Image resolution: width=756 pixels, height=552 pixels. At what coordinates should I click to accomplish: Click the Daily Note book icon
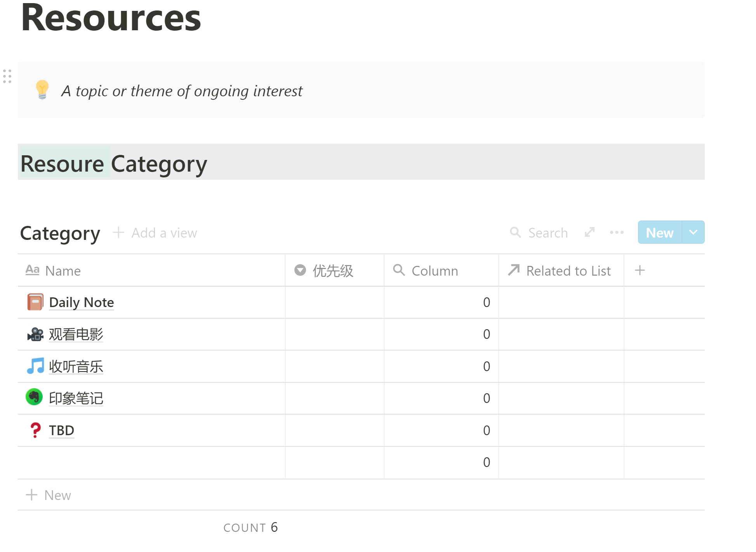[x=35, y=302]
